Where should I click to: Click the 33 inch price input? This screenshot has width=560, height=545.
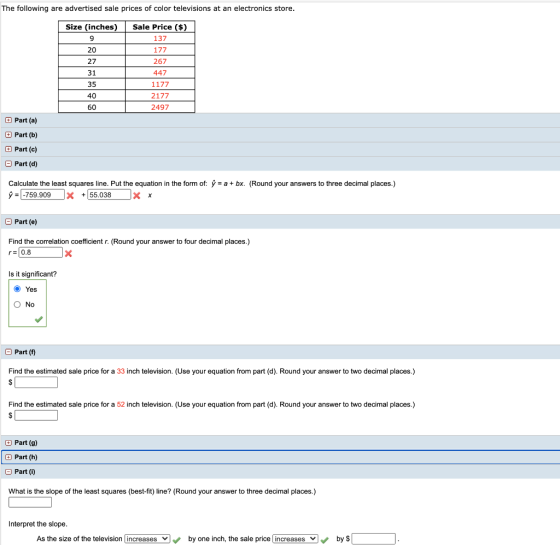[x=36, y=382]
